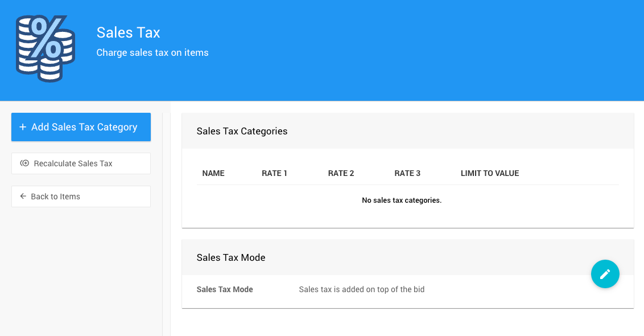Image resolution: width=644 pixels, height=336 pixels.
Task: Click the Sales Tax Categories panel title
Action: [x=242, y=131]
